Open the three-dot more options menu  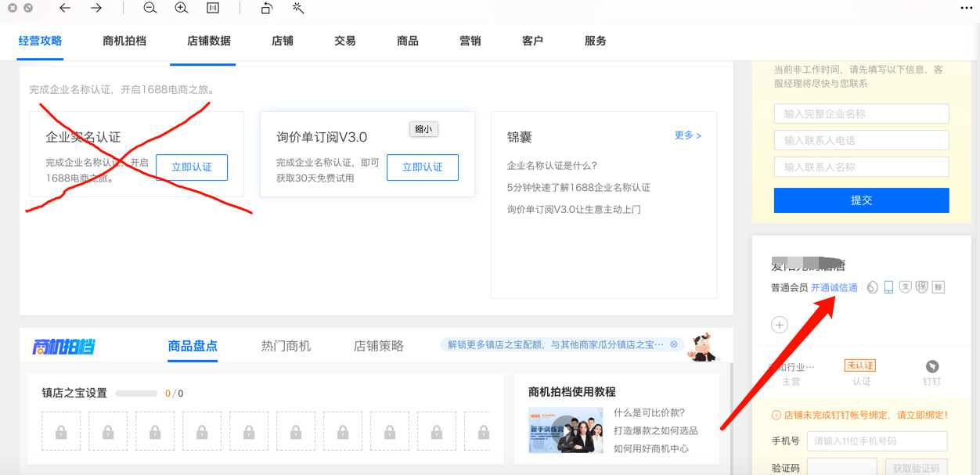(966, 8)
